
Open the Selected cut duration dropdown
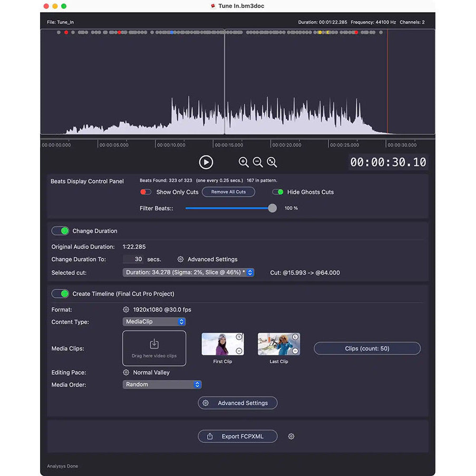tap(189, 273)
